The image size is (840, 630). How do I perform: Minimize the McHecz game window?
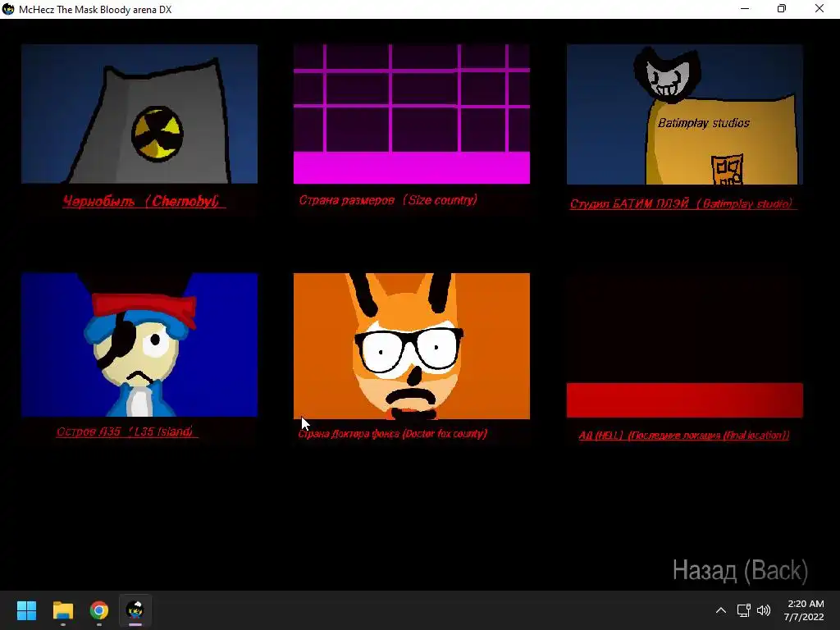point(745,9)
